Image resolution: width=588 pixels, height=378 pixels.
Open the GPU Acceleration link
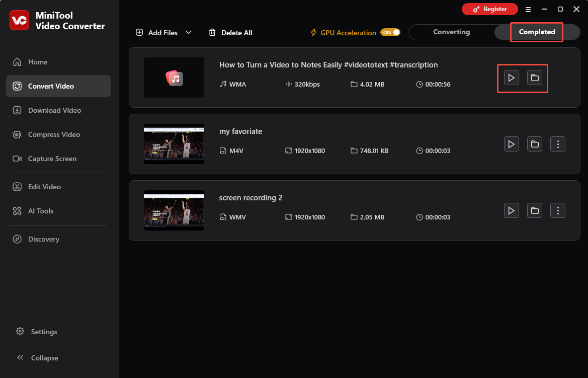[x=348, y=33]
